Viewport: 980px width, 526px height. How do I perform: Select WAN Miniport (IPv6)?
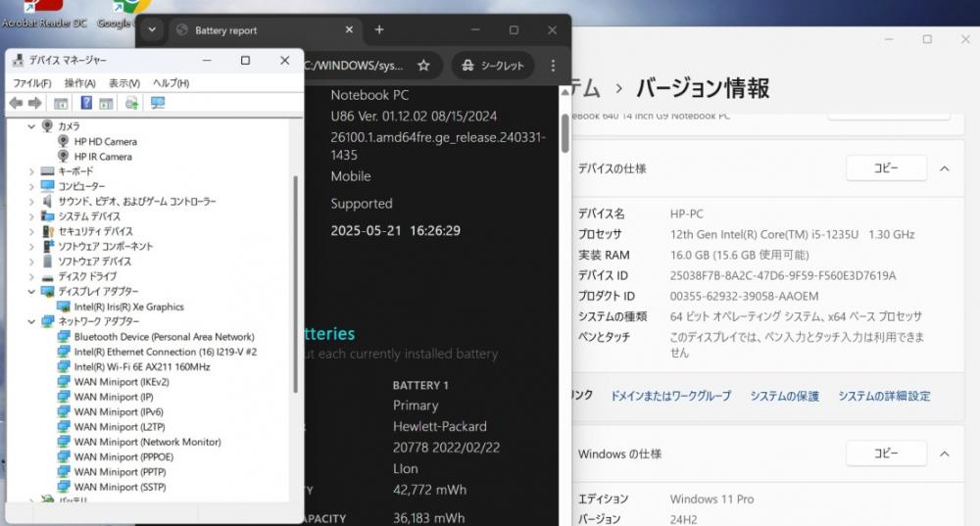click(119, 411)
